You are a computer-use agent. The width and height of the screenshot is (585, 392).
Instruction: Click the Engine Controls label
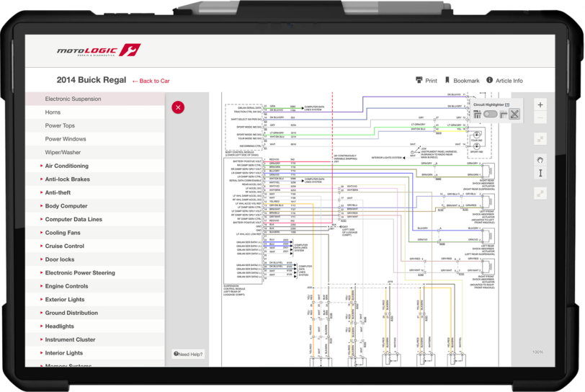66,286
